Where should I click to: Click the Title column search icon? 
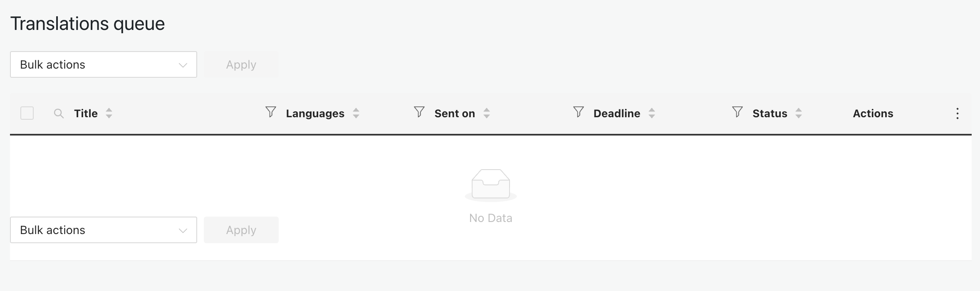[59, 113]
